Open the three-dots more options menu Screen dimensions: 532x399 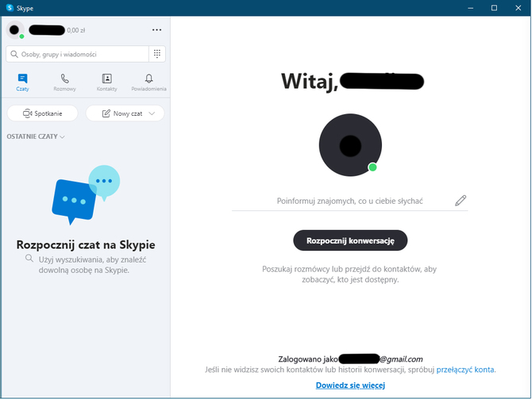[156, 30]
